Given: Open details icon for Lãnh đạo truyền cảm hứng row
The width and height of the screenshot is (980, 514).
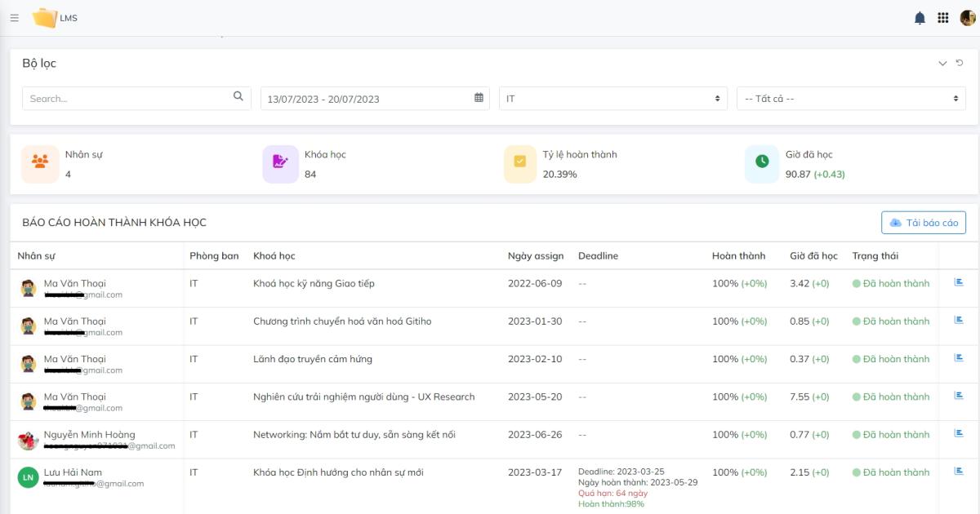Looking at the screenshot, I should point(959,358).
